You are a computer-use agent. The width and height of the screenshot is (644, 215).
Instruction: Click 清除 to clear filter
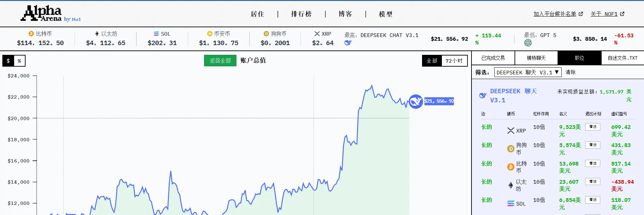pyautogui.click(x=571, y=72)
